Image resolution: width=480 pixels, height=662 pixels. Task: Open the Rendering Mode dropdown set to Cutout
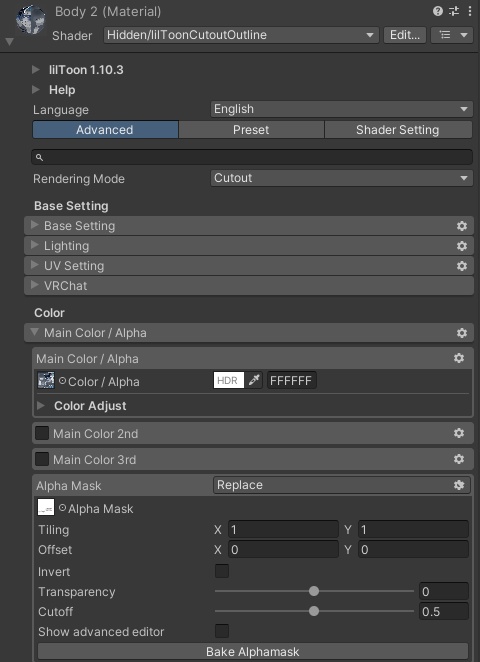point(341,178)
